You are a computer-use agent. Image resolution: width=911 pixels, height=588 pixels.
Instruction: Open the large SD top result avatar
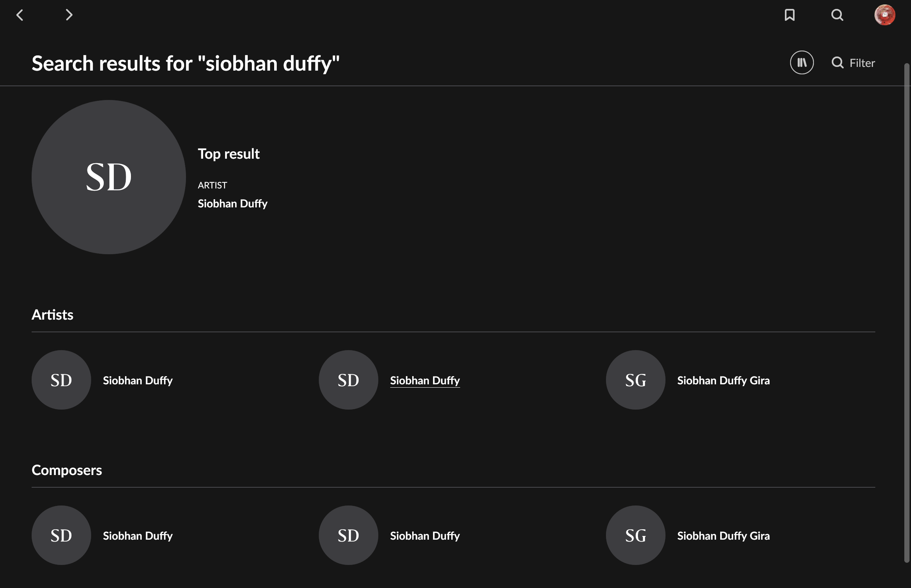[109, 177]
